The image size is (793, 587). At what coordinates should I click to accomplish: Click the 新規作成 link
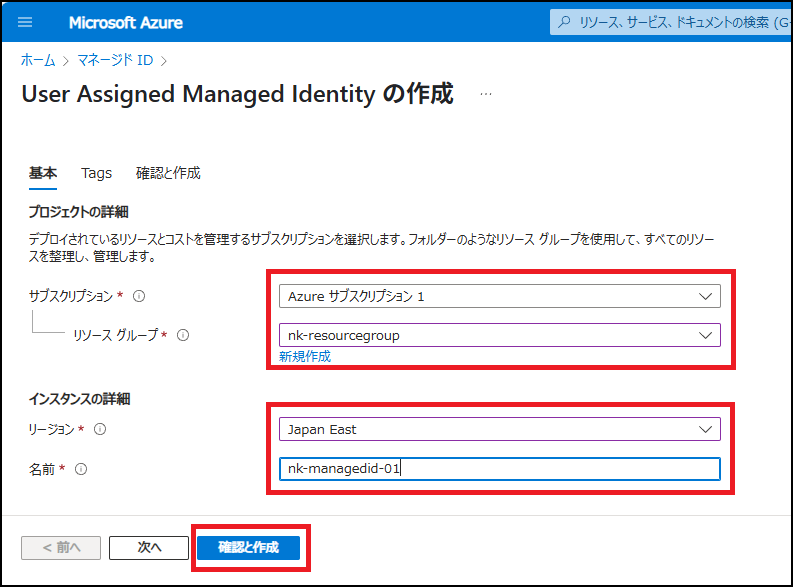click(305, 356)
